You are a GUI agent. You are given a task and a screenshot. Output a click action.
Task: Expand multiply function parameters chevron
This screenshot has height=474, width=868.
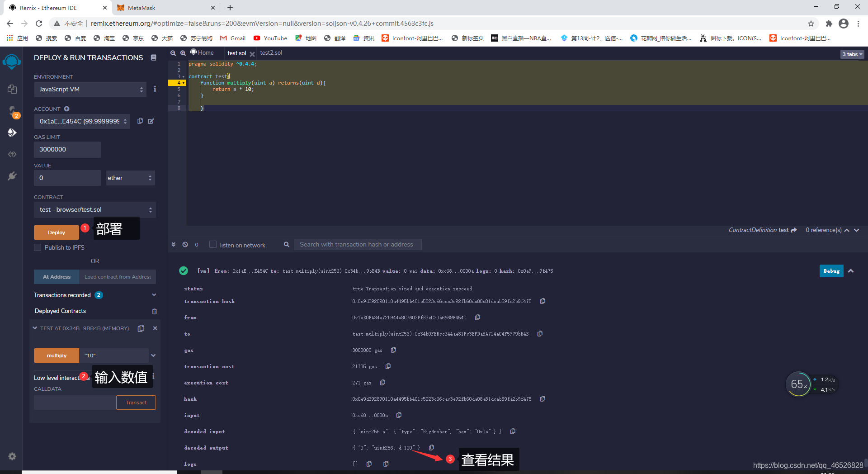coord(153,355)
